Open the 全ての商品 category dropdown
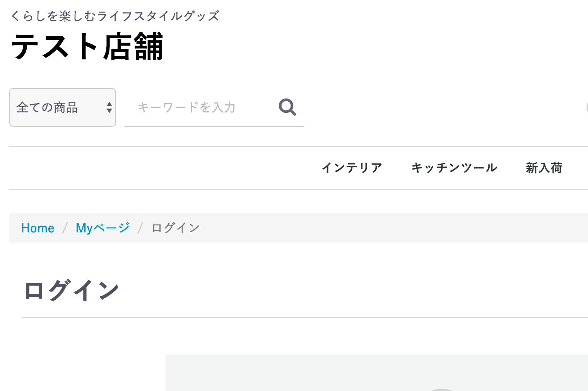 click(x=63, y=107)
